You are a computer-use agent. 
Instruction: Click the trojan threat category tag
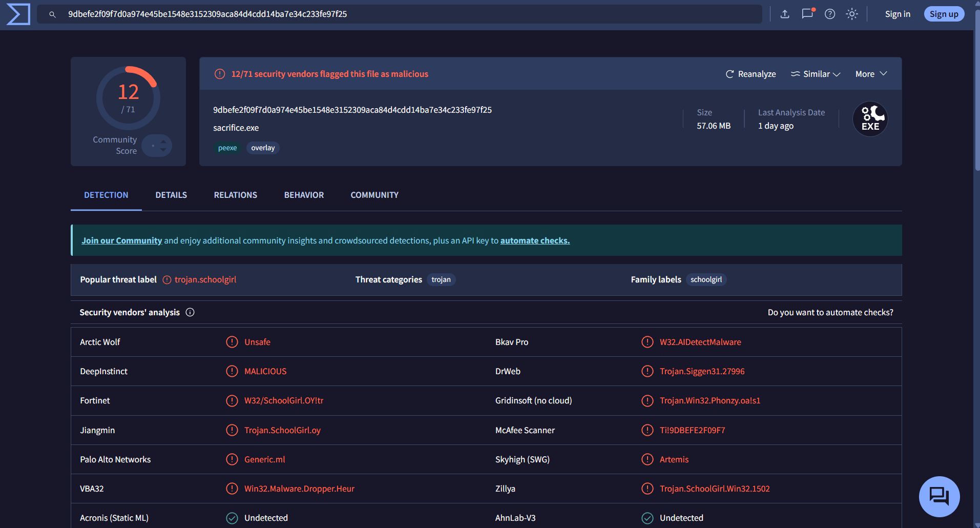pos(441,279)
